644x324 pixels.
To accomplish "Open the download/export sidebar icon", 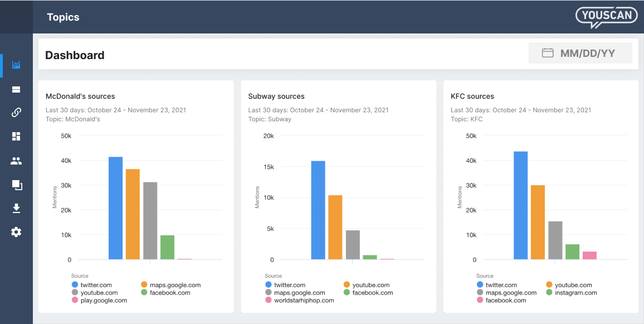I will click(x=16, y=209).
